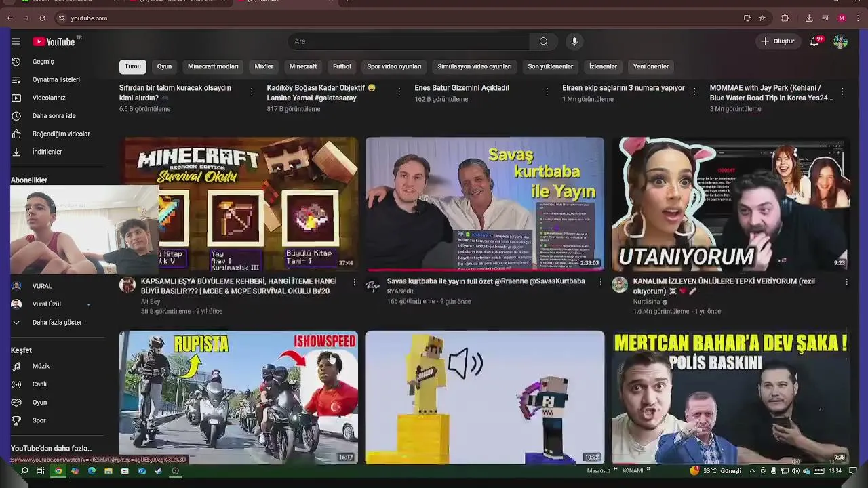Open more options for Kadıköy Boğası video
Viewport: 868px width, 488px height.
(x=399, y=91)
